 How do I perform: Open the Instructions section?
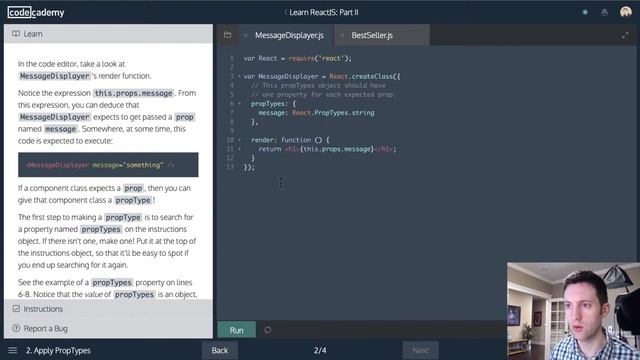coord(108,309)
